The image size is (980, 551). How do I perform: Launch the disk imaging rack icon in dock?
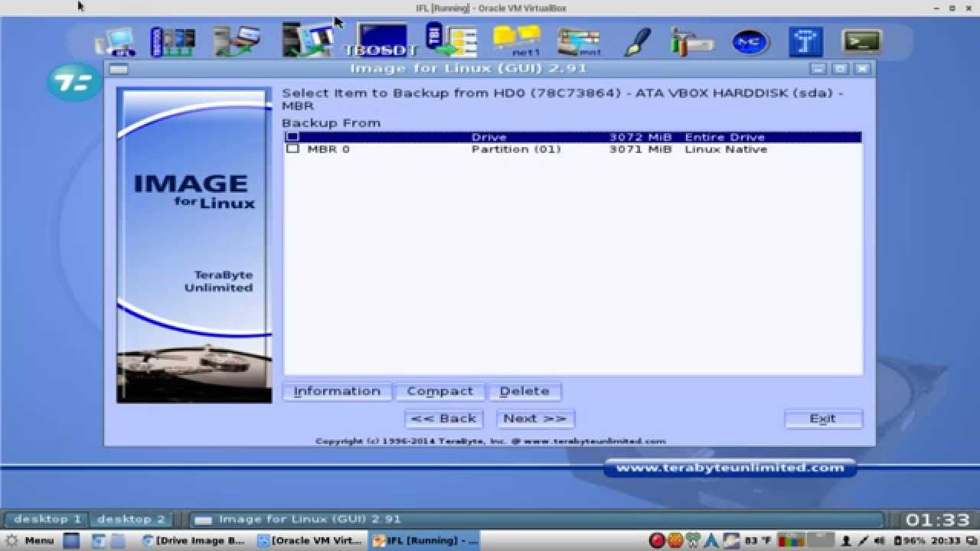[x=172, y=42]
